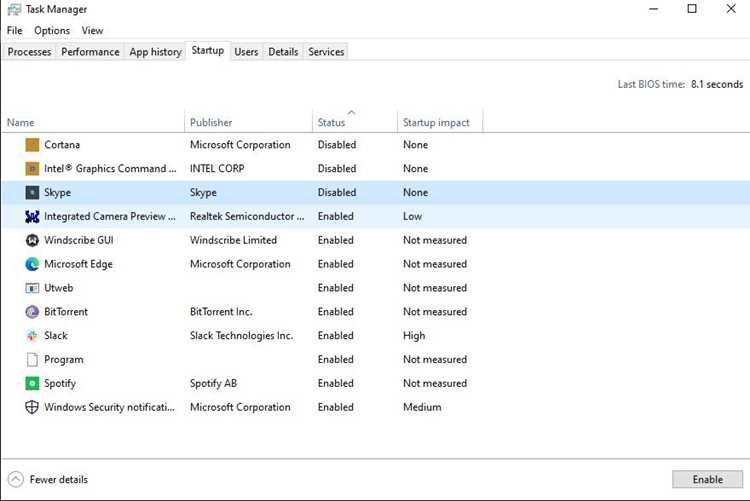Switch to the Details tab
The image size is (750, 501).
click(x=283, y=52)
